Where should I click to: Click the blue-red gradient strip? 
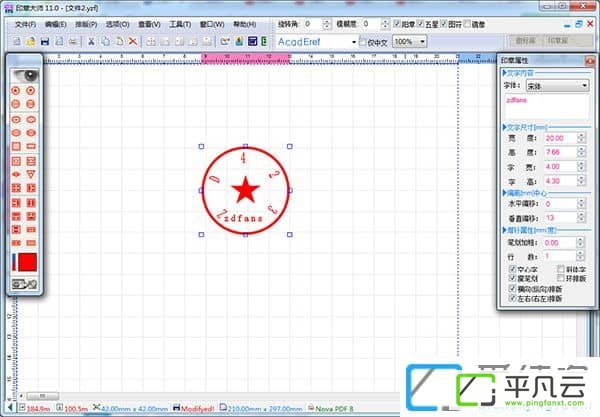(x=14, y=262)
